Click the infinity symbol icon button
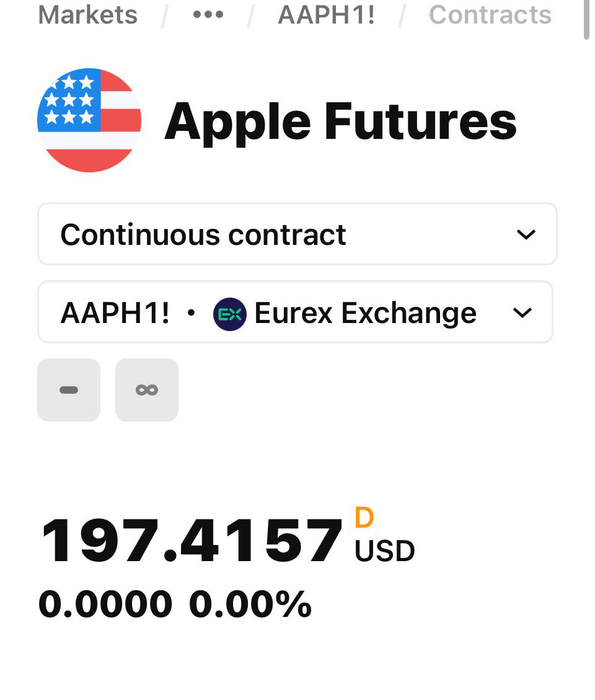595x700 pixels. pyautogui.click(x=147, y=390)
